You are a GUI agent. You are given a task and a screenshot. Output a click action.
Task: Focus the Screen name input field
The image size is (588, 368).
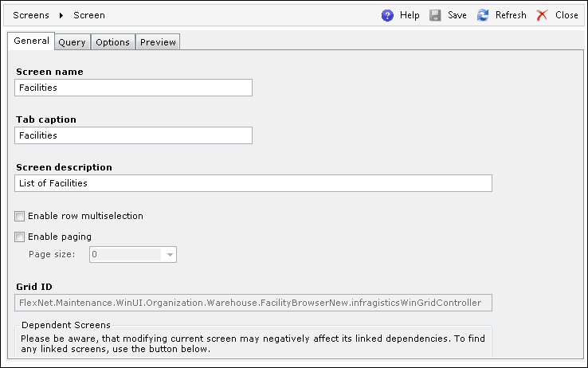[134, 88]
